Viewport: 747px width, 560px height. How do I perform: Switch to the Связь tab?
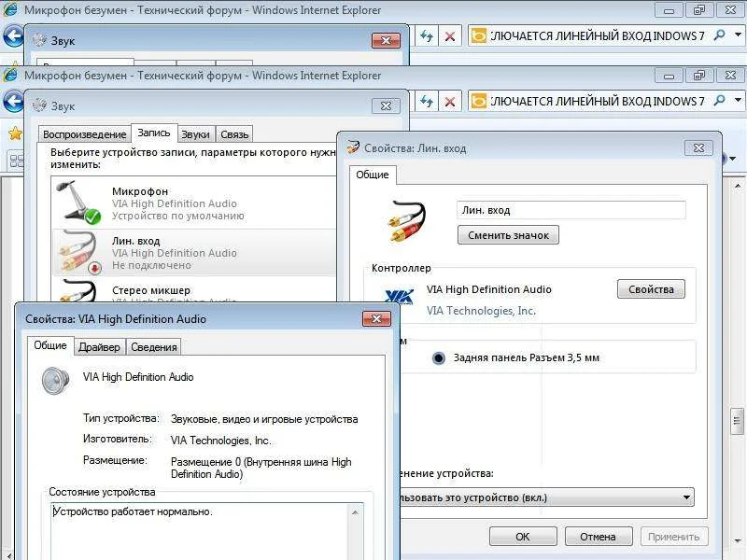234,134
